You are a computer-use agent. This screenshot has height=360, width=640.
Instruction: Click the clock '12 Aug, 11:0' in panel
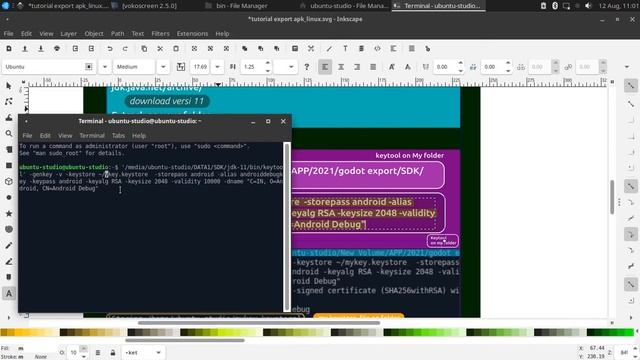(x=618, y=6)
